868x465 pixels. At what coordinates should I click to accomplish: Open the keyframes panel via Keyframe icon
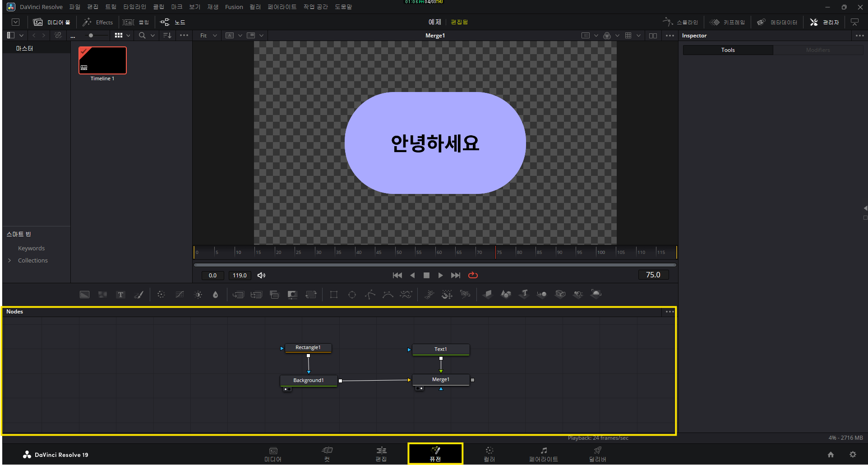coord(727,22)
